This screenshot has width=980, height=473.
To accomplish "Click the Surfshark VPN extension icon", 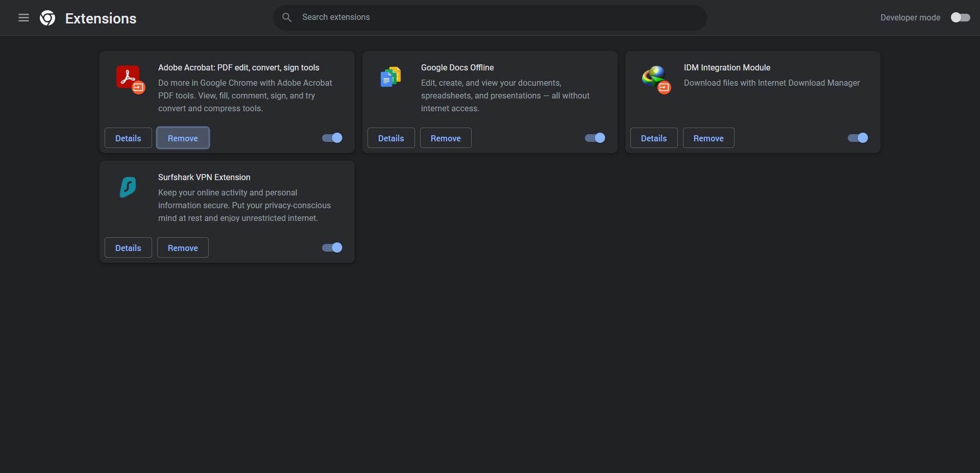I will (x=127, y=187).
